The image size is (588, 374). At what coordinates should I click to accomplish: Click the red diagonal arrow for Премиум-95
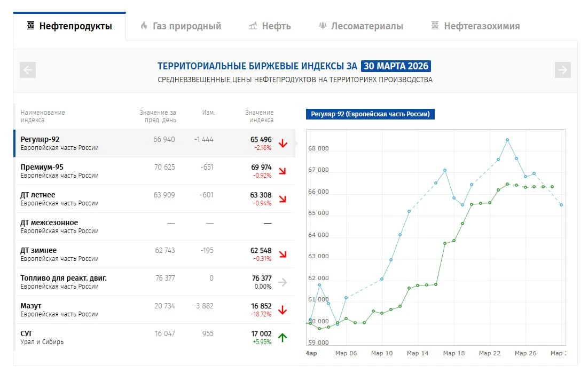click(283, 171)
